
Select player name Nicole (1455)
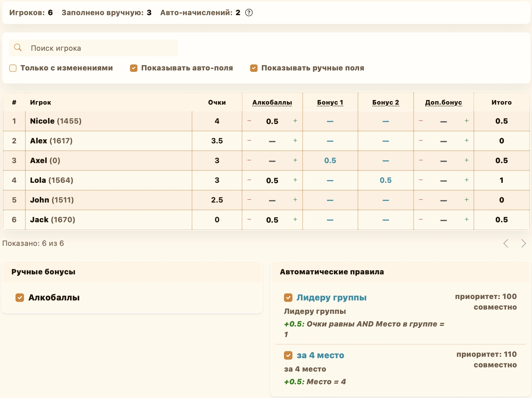pos(56,121)
